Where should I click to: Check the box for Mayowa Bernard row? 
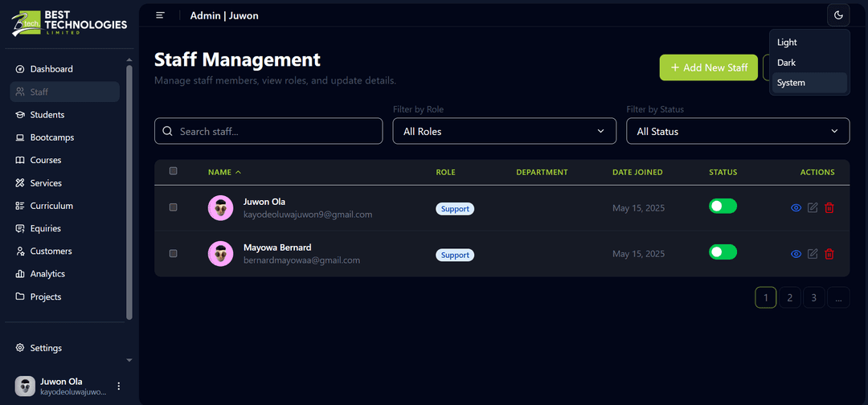174,253
